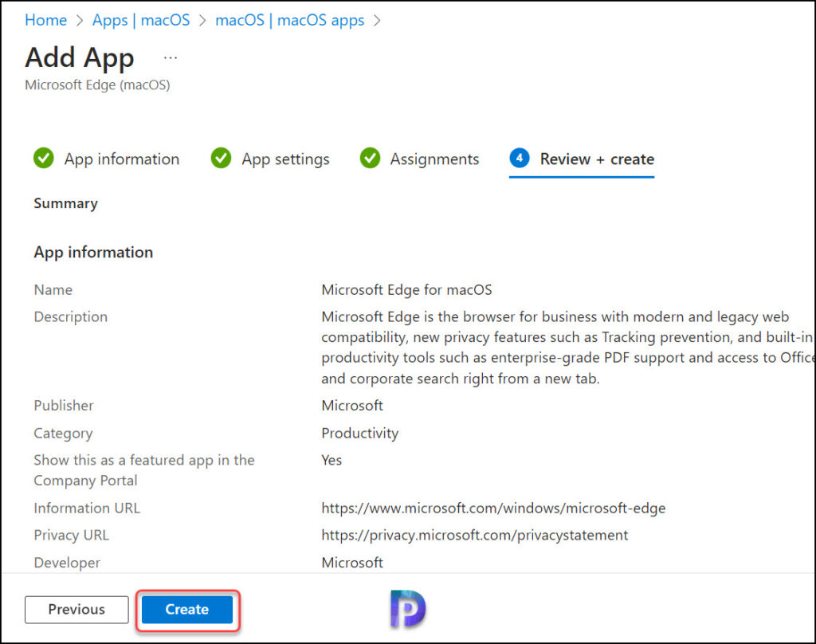The image size is (816, 644).
Task: Switch to the App settings step
Action: point(270,159)
